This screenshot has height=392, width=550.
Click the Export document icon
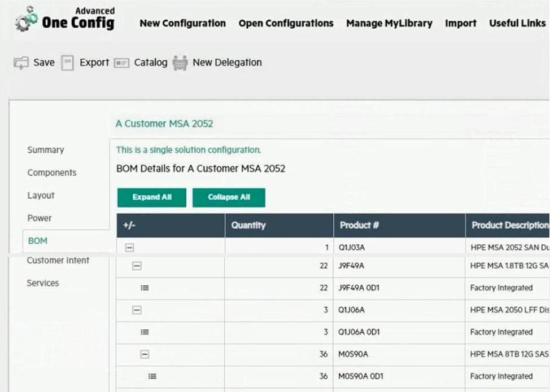click(67, 63)
